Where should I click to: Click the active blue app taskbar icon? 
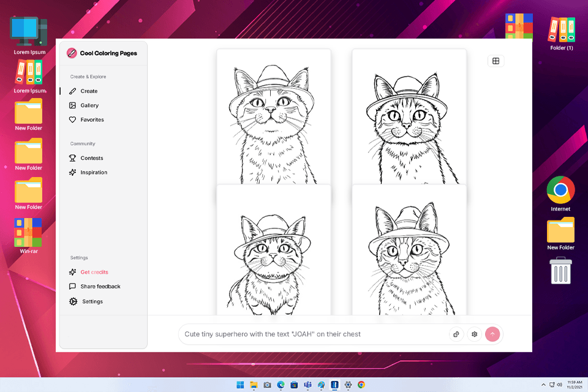click(334, 385)
